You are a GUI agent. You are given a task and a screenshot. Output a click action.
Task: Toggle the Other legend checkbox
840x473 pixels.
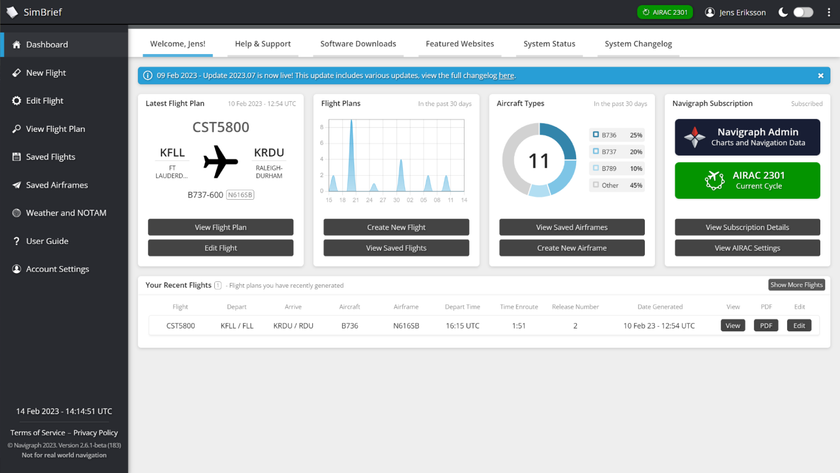pyautogui.click(x=596, y=184)
